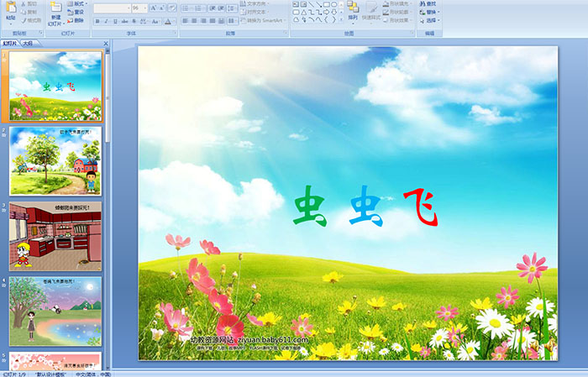
Task: Open the Paragraph dialog launcher
Action: coord(286,34)
